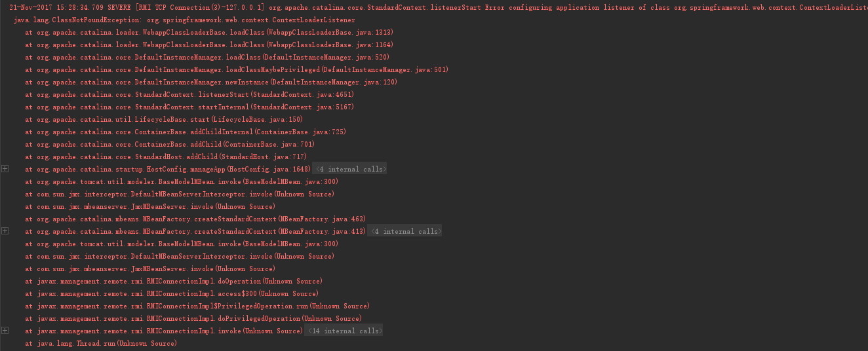Screen dimensions: 868x351
Task: Navigate to HostConfig.java:1648 source
Action: tap(273, 169)
